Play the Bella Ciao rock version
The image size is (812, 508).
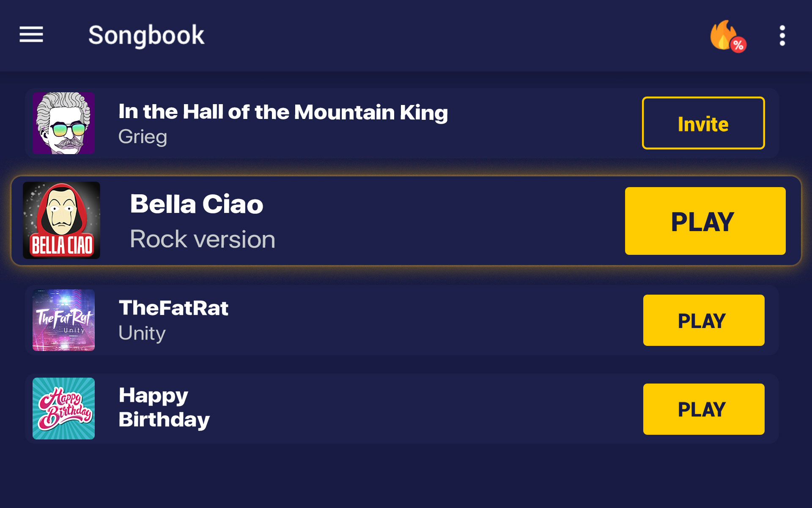pos(705,221)
